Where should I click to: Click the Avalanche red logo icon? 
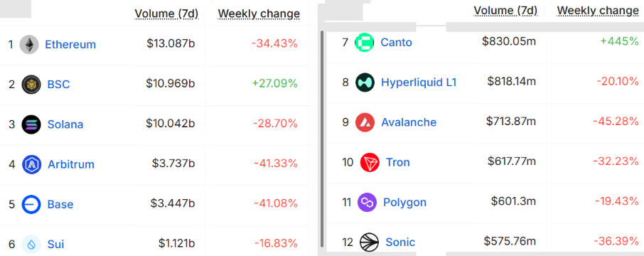[x=365, y=122]
